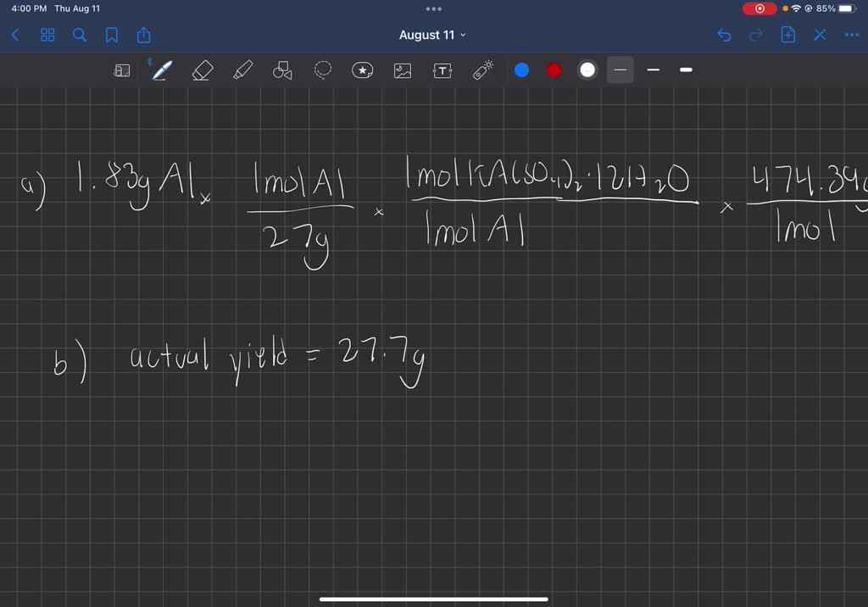Add a new page to the notebook
The height and width of the screenshot is (607, 868).
pyautogui.click(x=787, y=35)
